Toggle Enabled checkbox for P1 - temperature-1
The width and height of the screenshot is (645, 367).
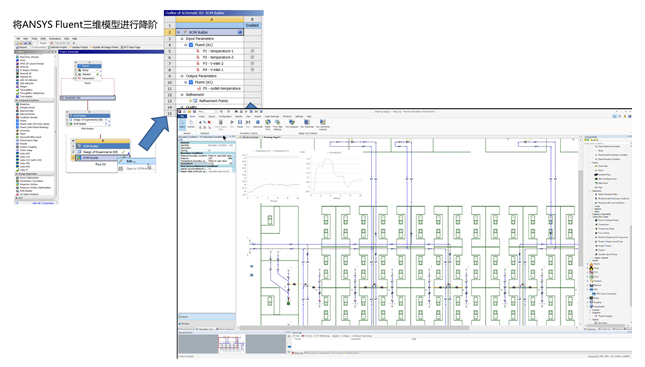click(252, 51)
